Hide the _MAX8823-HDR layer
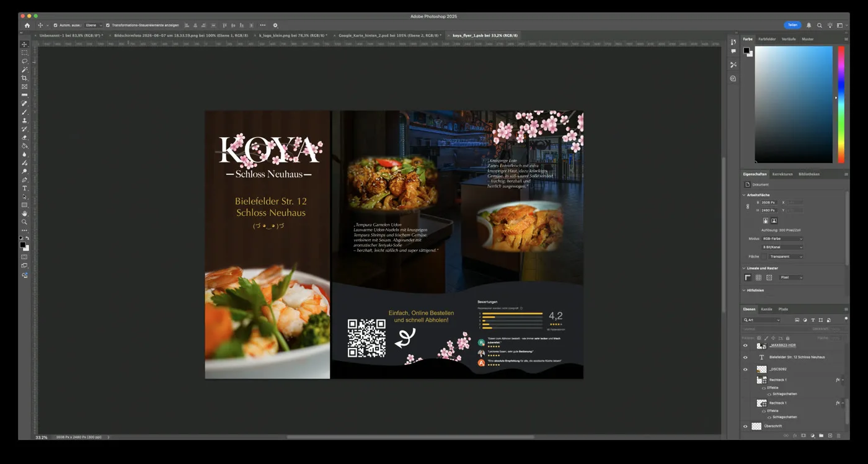Screen dimensions: 868x464 [745, 346]
